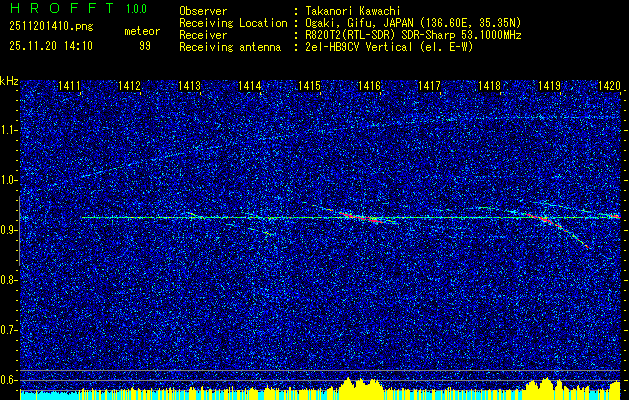The image size is (629, 400).
Task: Click the 1.0 kHz axis label
Action: pyautogui.click(x=8, y=181)
